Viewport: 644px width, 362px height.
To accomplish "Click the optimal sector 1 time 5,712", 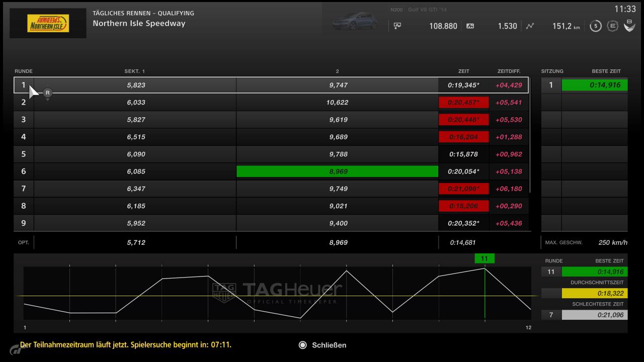I will 136,242.
